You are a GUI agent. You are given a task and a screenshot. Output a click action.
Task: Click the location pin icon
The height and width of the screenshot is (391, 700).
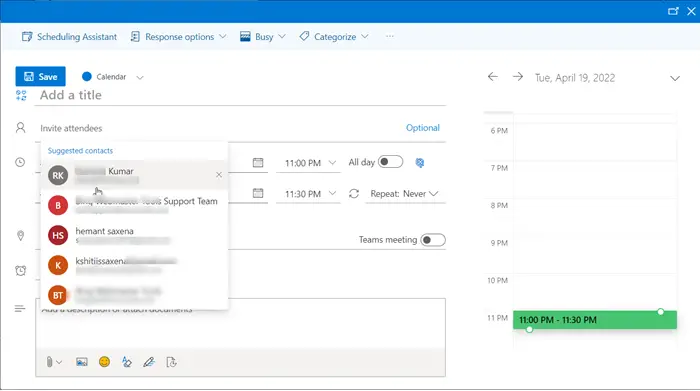[x=21, y=236]
